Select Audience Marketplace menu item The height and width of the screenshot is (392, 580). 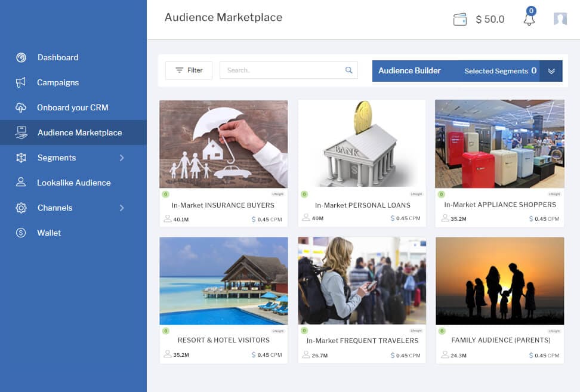[x=73, y=132]
